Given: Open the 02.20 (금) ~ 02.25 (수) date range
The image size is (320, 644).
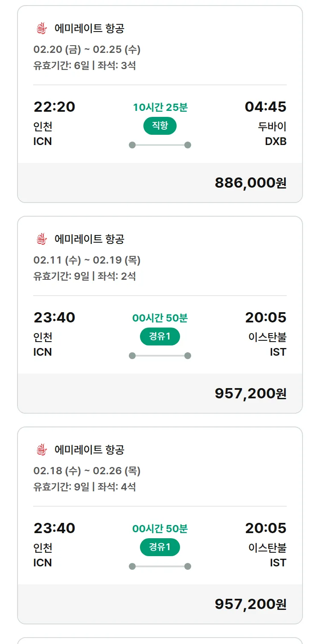Looking at the screenshot, I should point(87,50).
